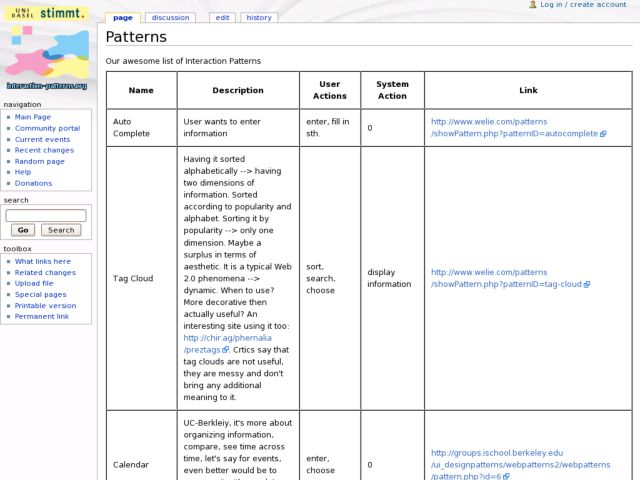This screenshot has width=640, height=480.
Task: Follow the chir.ag preztags link
Action: click(205, 344)
